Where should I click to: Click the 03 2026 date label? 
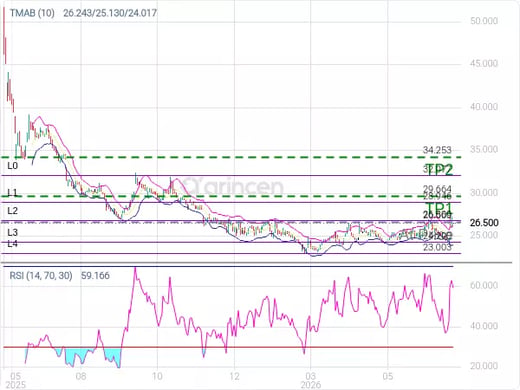pos(311,381)
